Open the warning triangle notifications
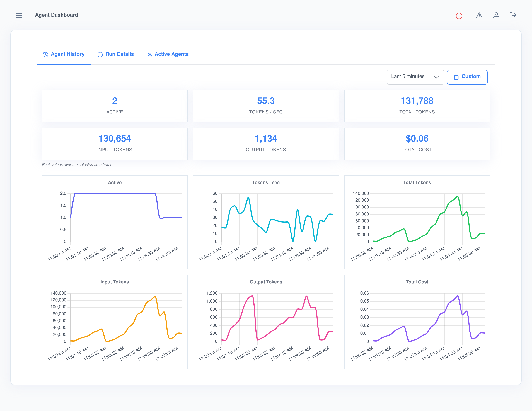The image size is (532, 411). click(x=479, y=15)
